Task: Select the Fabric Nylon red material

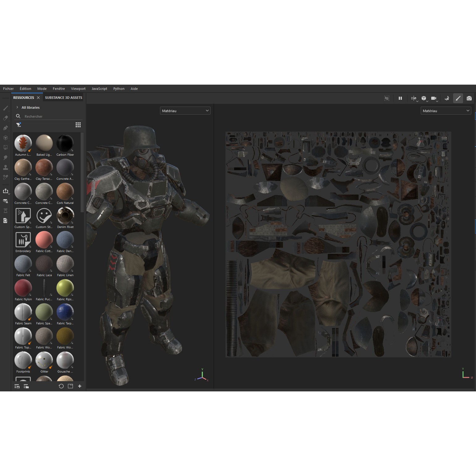Action: [23, 290]
